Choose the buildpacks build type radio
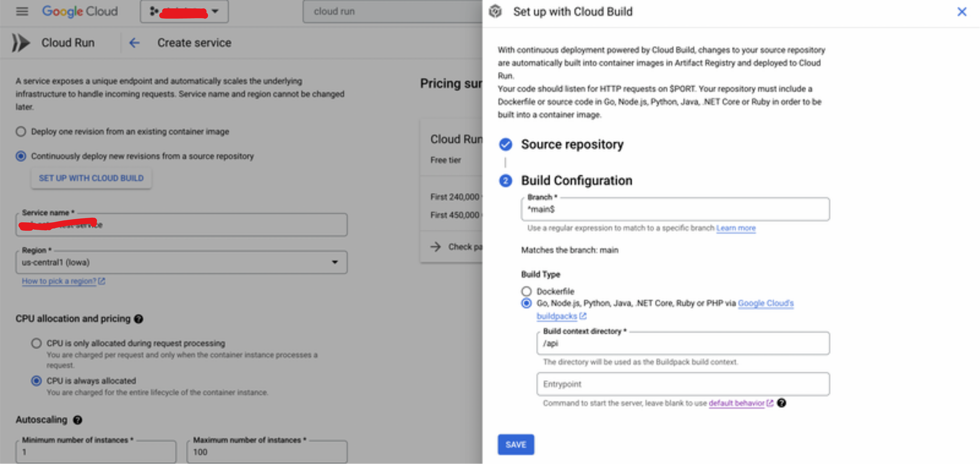The image size is (980, 464). 526,303
